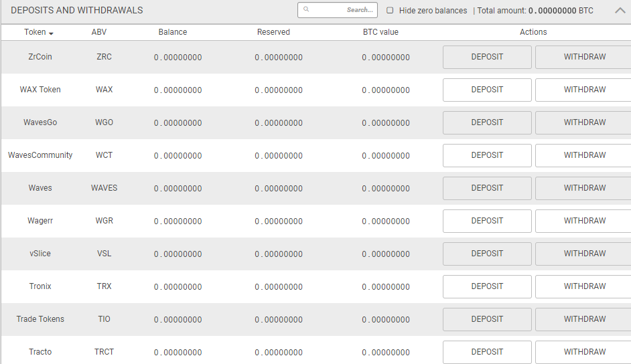The width and height of the screenshot is (631, 364).
Task: Type in the Search input field
Action: coord(342,10)
